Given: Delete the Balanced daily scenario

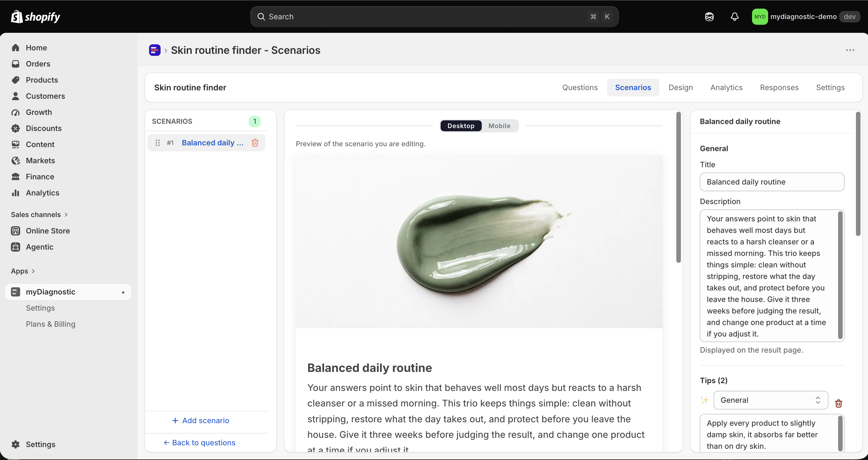Looking at the screenshot, I should click(255, 143).
